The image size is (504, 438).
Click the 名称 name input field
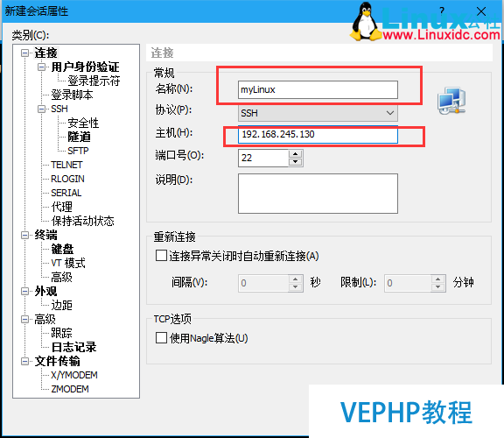318,89
